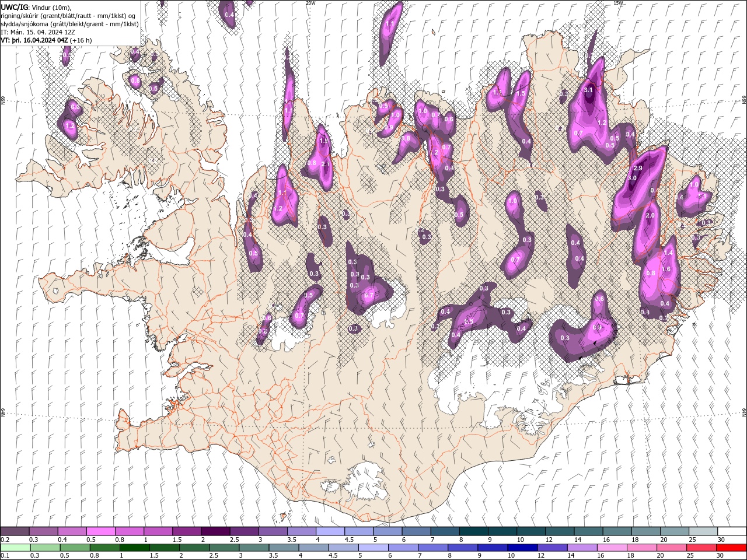Click the 2.0 precipitation value in the east
Screen dimensions: 747x560
click(651, 215)
